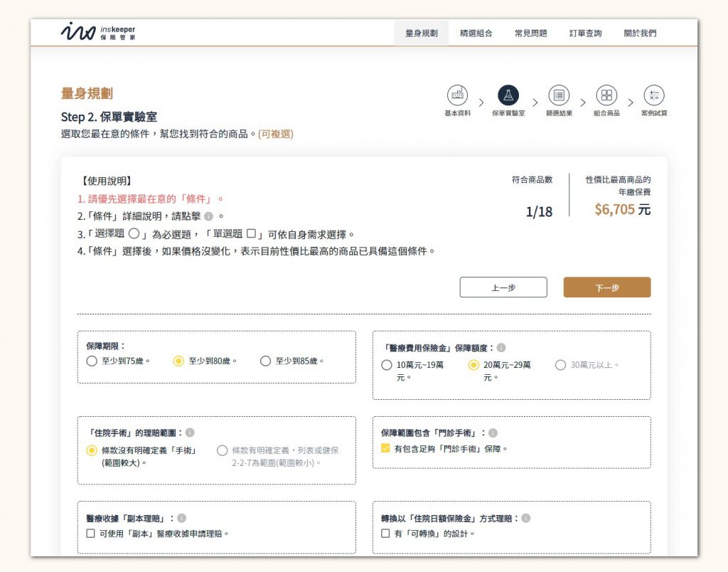Click the 1/18 matching products count
This screenshot has width=728, height=572.
(x=539, y=212)
